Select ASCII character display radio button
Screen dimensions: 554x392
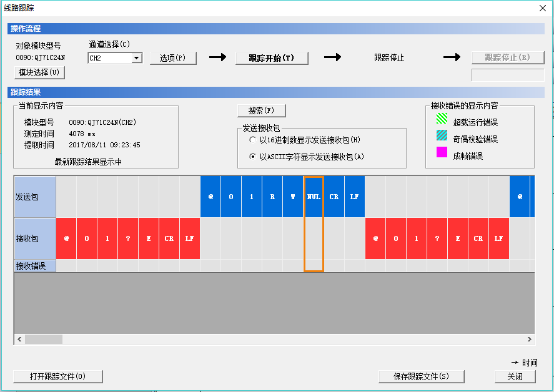click(252, 156)
